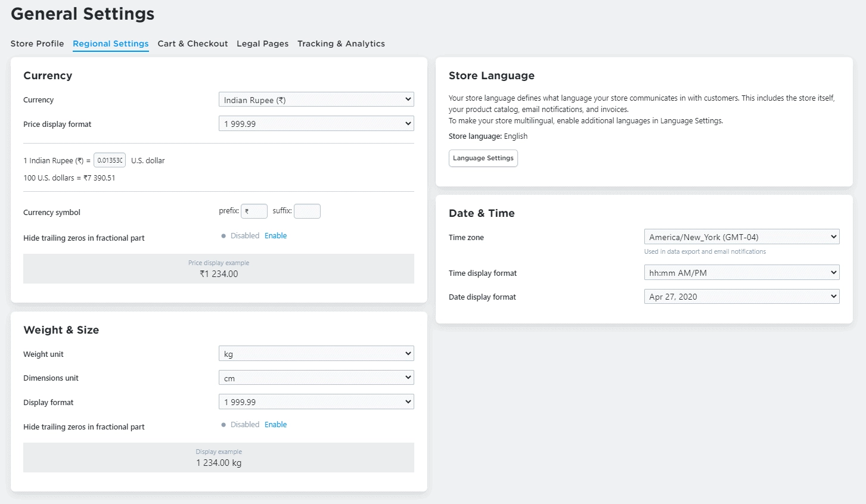Click the currency exchange rate input field

(110, 160)
